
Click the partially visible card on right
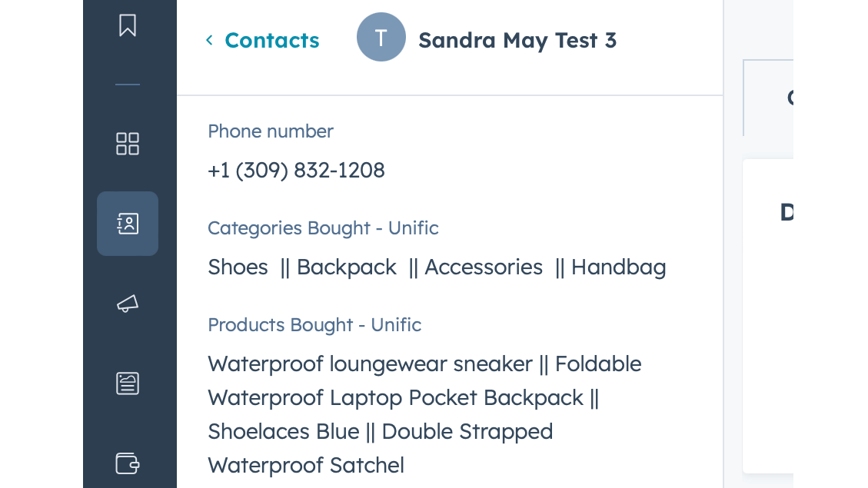click(x=768, y=315)
